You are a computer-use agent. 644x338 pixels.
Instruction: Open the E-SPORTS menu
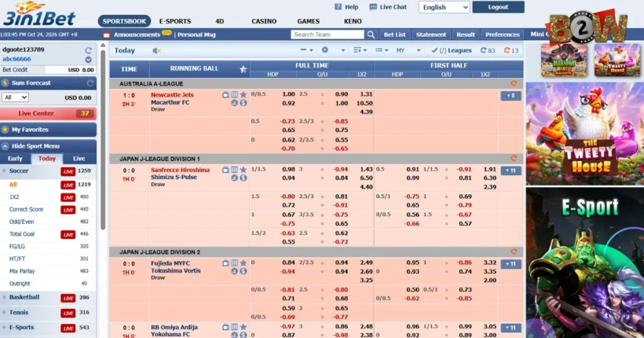[175, 21]
